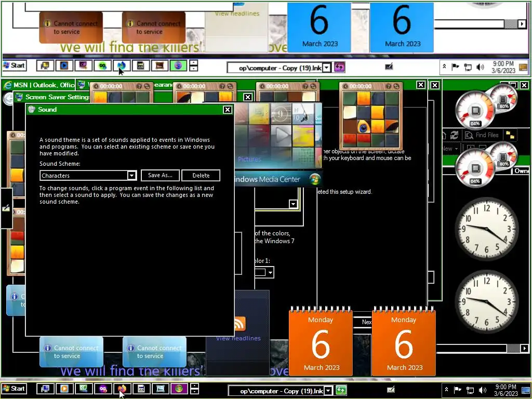532x399 pixels.
Task: Open Pictures in the Windows Media Center gadget
Action: (x=249, y=159)
